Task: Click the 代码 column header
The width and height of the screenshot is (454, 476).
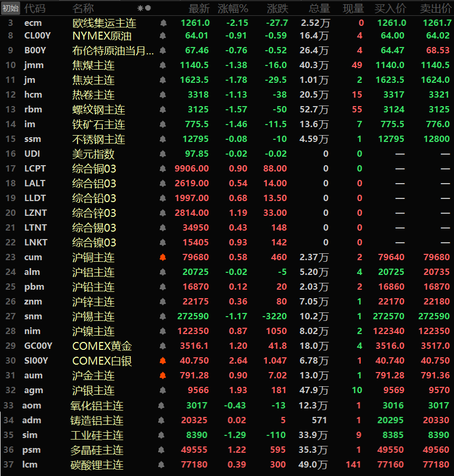Action: point(35,8)
